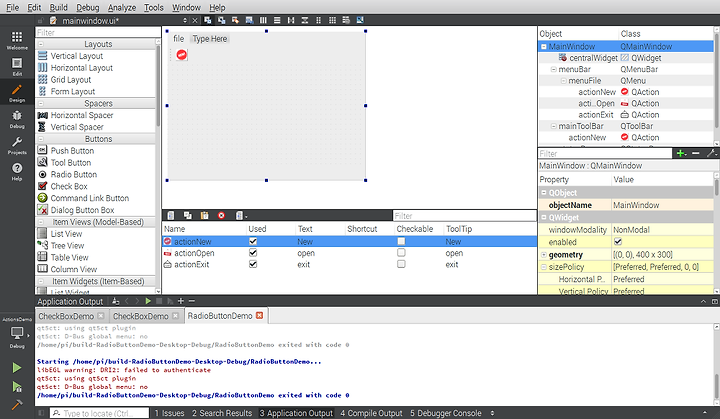Apply Lay Out Horizontally from form toolbar
Image resolution: width=720 pixels, height=419 pixels.
pos(263,20)
